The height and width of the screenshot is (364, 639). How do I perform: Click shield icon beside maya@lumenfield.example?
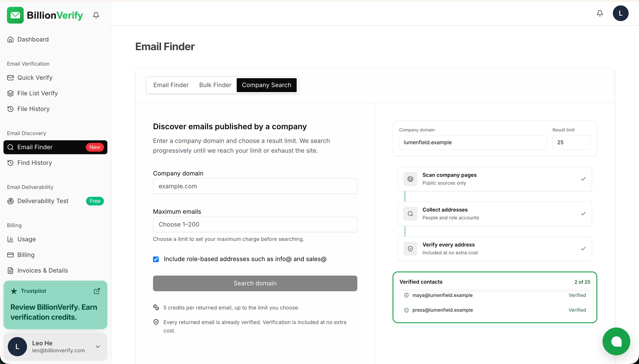click(x=406, y=295)
